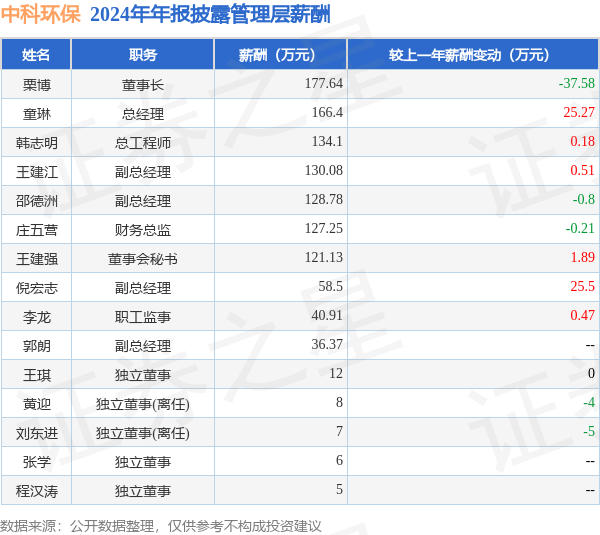Click the salary value 12
This screenshot has width=600, height=535.
tap(336, 374)
